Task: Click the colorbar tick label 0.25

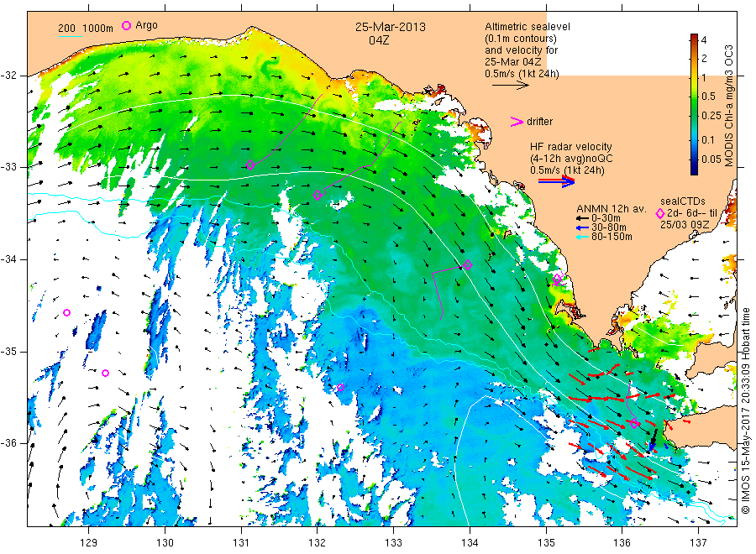Action: pos(711,116)
